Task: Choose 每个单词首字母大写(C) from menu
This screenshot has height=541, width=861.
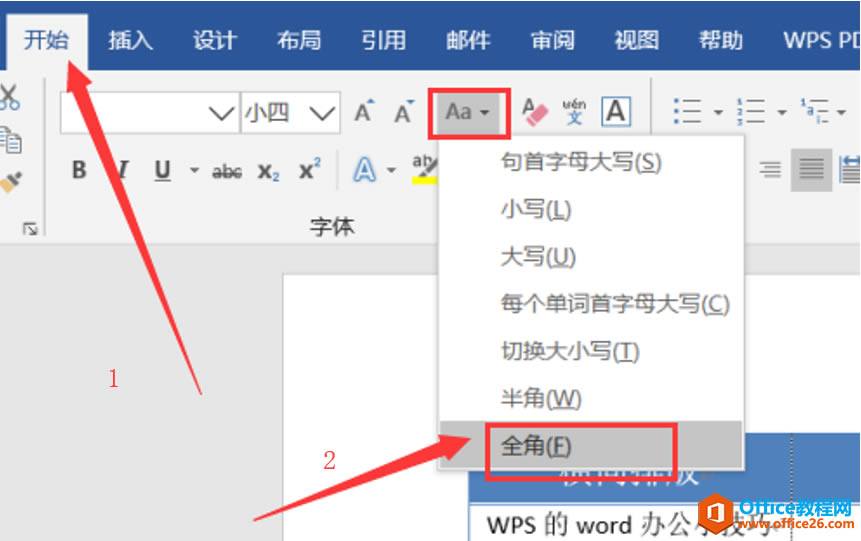Action: (591, 304)
